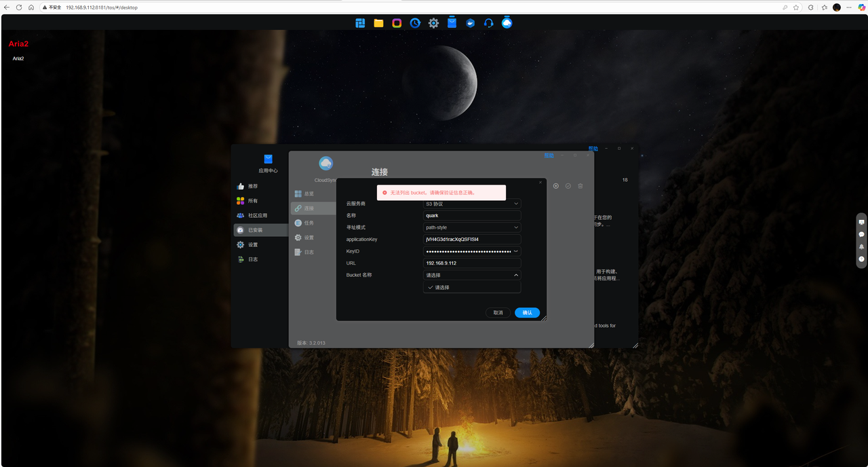
Task: Open the headset support icon in dock
Action: pos(488,23)
